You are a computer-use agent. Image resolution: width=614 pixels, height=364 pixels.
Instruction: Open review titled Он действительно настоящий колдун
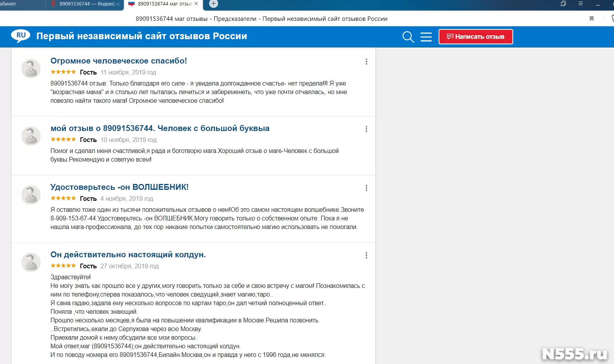[128, 255]
